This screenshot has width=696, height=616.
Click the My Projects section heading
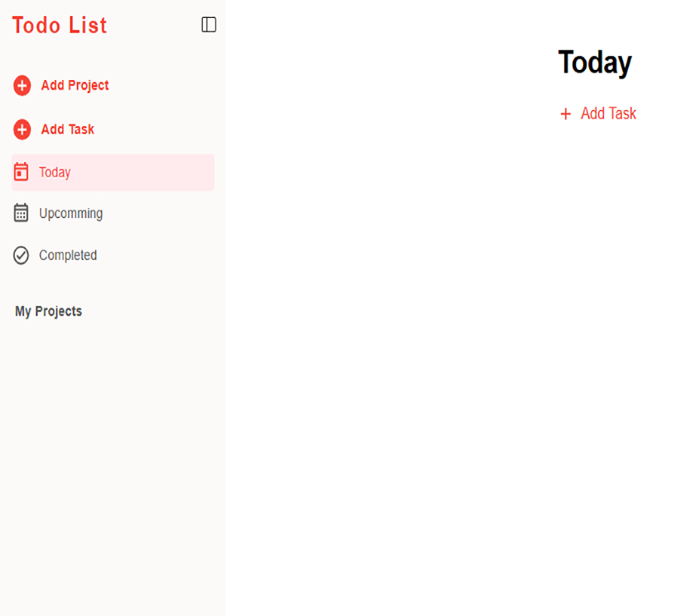click(x=48, y=311)
